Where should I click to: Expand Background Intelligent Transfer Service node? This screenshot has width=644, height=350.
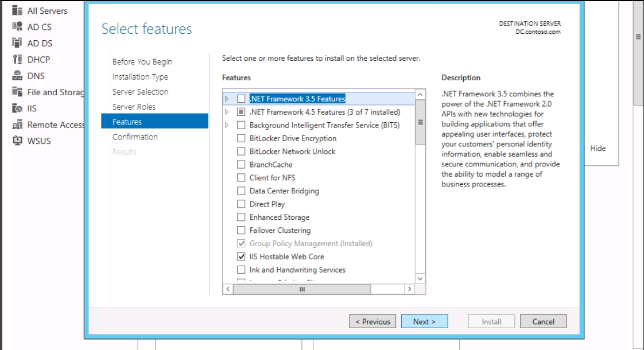pyautogui.click(x=227, y=125)
